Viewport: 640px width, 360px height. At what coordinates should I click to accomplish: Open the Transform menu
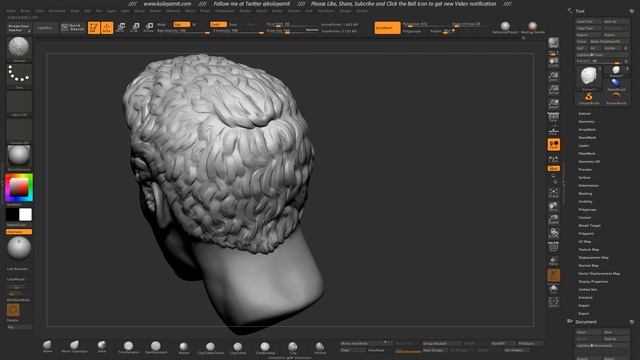326,11
